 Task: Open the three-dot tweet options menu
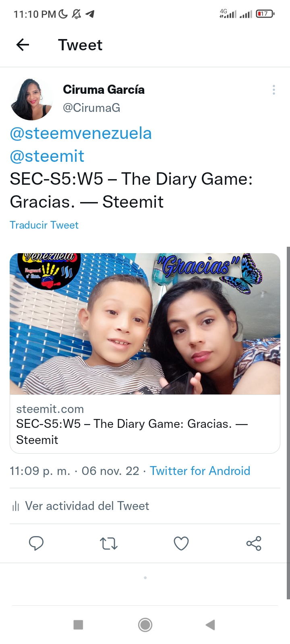pos(274,90)
